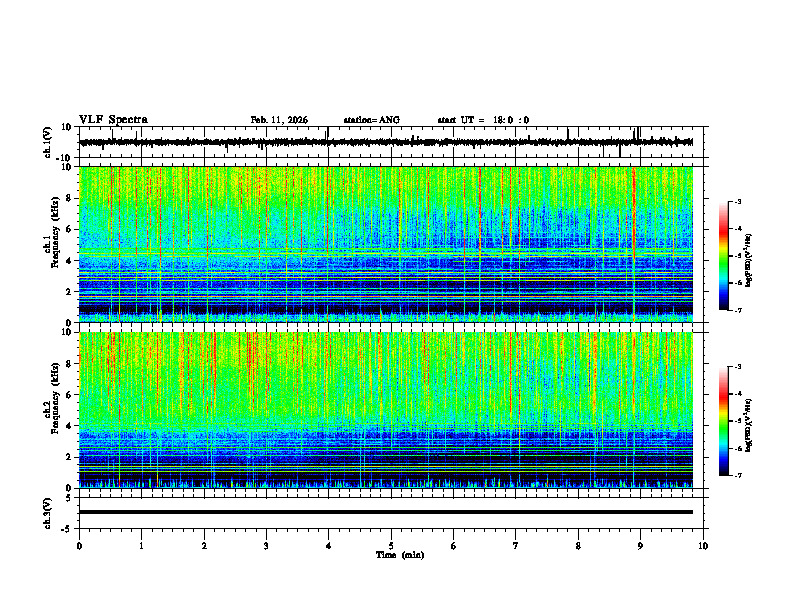
Task: Click the "-7" label on ch.2 color bar
Action: click(x=738, y=475)
